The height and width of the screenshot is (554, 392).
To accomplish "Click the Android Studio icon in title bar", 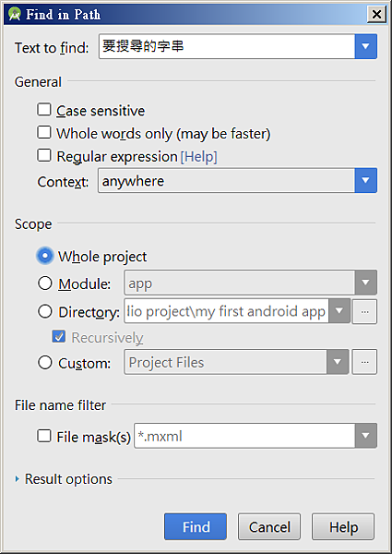I will (x=15, y=15).
